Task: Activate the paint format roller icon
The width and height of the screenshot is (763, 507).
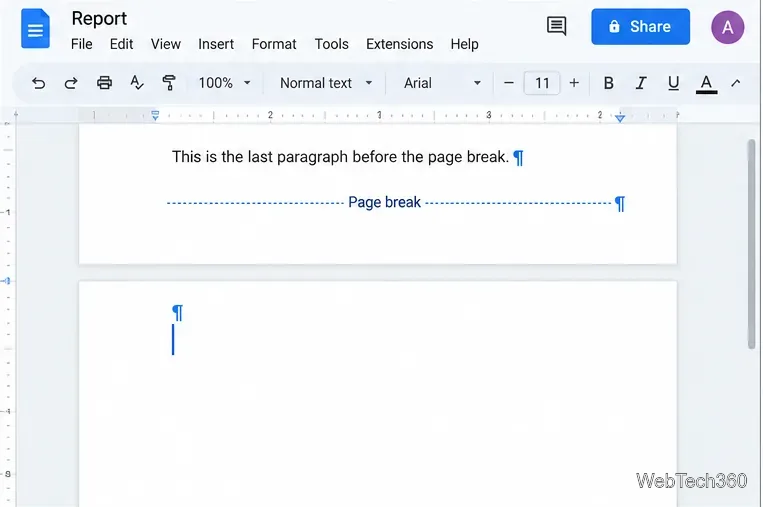Action: coord(169,83)
